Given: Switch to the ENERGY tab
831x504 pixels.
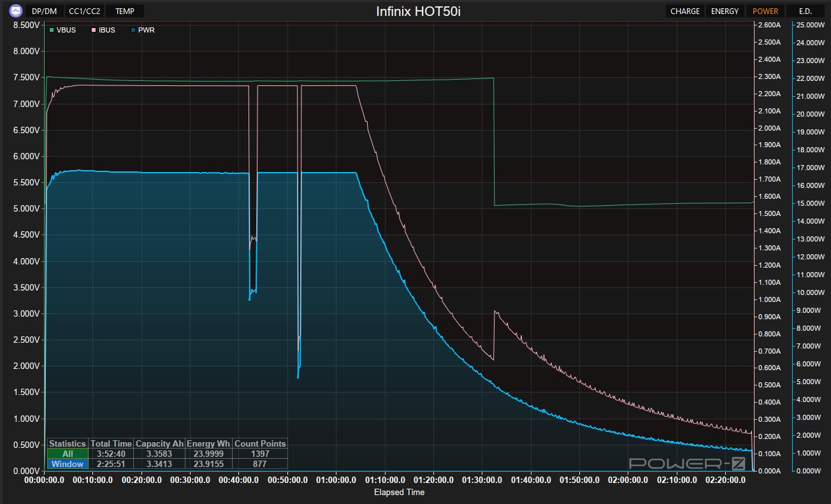Looking at the screenshot, I should (725, 11).
